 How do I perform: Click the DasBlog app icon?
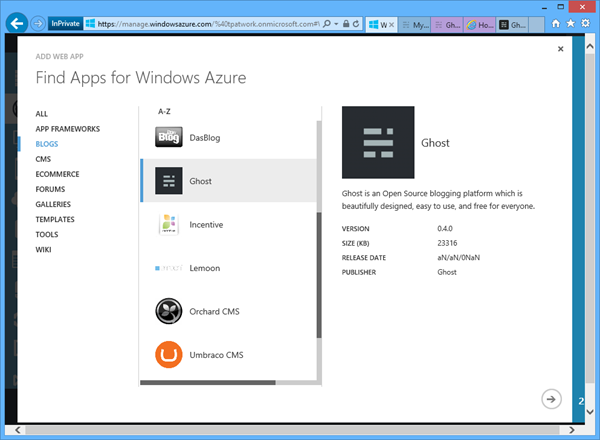[168, 138]
